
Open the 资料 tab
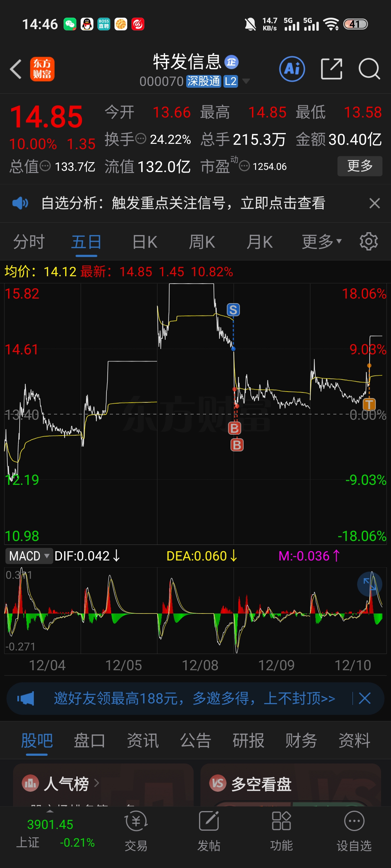[354, 741]
